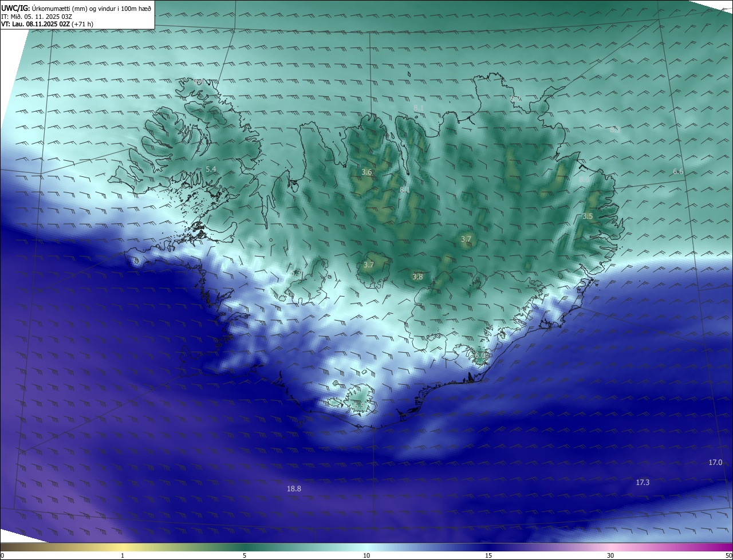
Task: Click the 6.6 value on the map
Action: point(678,172)
